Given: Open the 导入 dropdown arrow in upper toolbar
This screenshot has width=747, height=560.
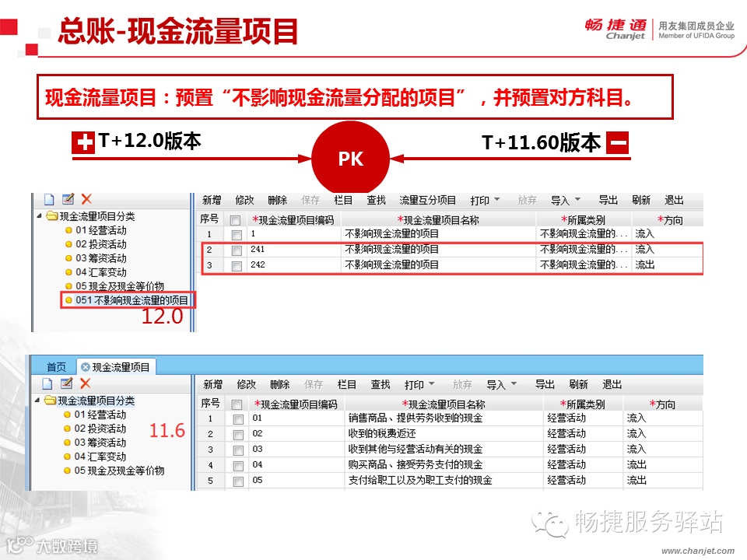Looking at the screenshot, I should pos(577,200).
